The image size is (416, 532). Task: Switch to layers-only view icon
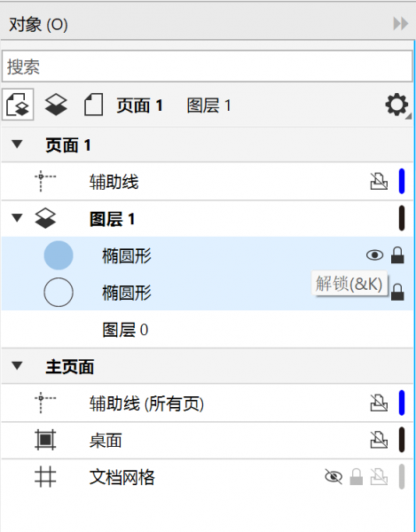tap(56, 105)
